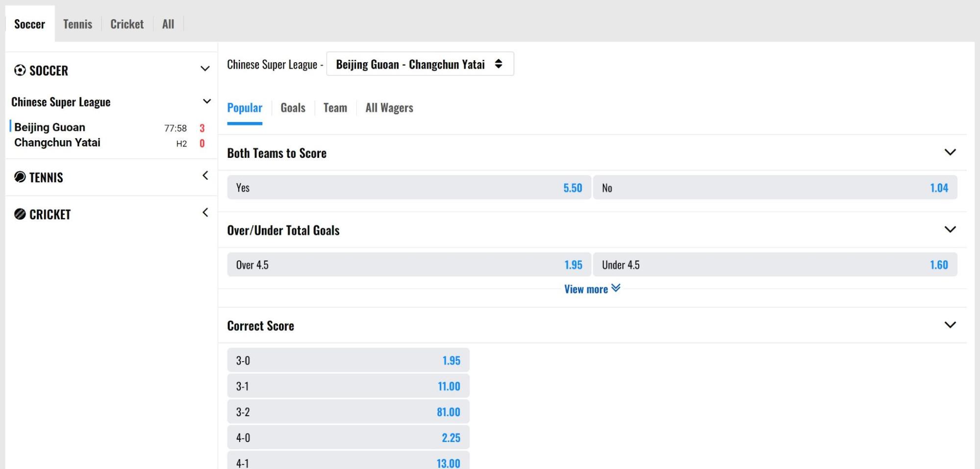The height and width of the screenshot is (469, 980).
Task: Expand the TENNIS section chevron
Action: pyautogui.click(x=205, y=175)
